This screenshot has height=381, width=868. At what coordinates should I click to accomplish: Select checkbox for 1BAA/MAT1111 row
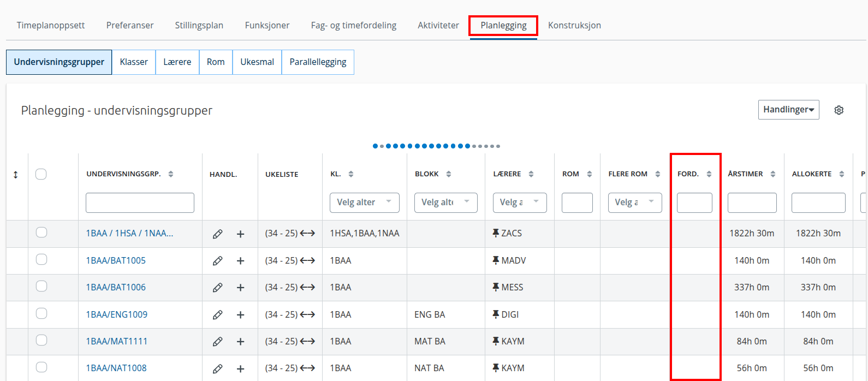click(41, 340)
